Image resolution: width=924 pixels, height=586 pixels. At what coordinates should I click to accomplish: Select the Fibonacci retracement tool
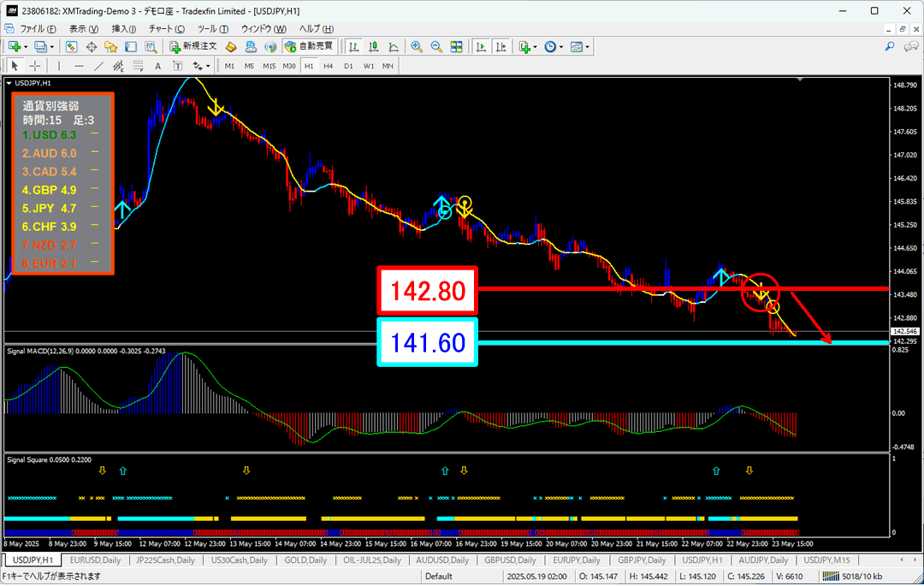[x=138, y=66]
